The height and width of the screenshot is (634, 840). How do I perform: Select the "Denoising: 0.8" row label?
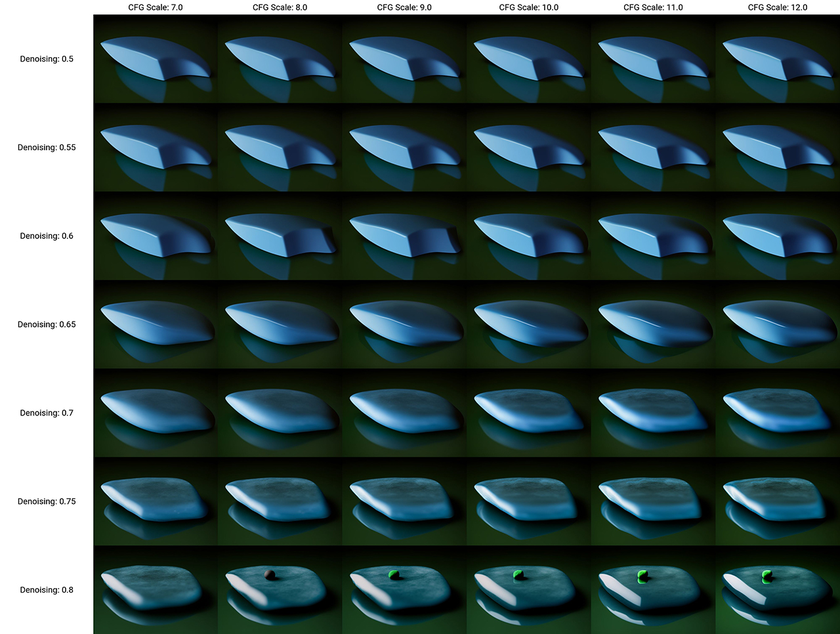tap(47, 590)
